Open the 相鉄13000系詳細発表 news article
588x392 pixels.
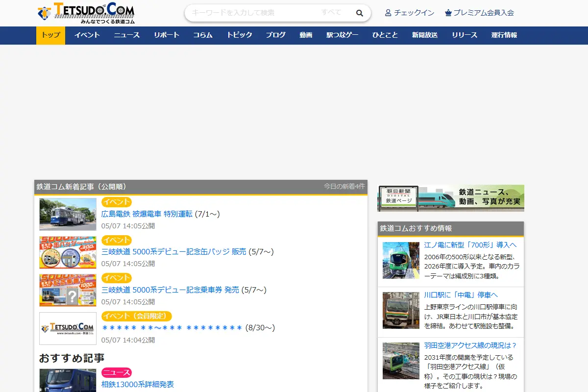pyautogui.click(x=138, y=384)
